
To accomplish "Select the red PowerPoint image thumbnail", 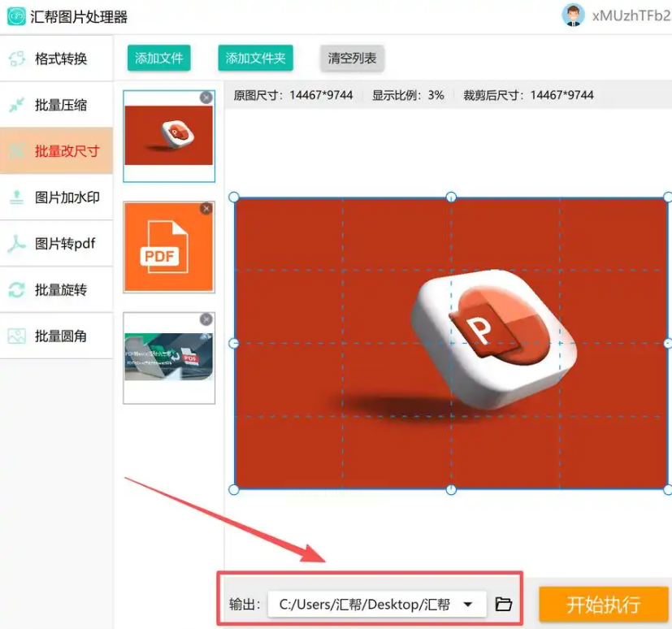I will coord(169,136).
